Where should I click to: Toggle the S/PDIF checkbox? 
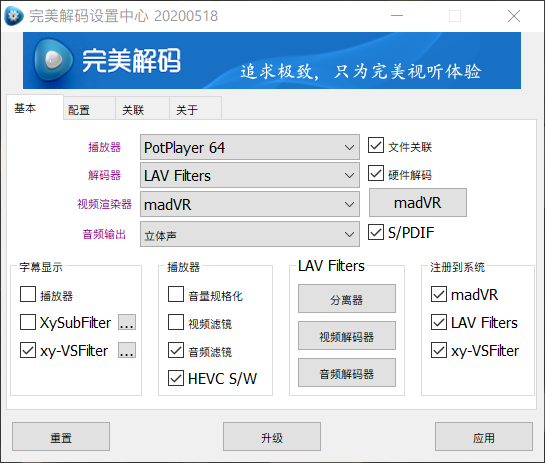tap(376, 232)
